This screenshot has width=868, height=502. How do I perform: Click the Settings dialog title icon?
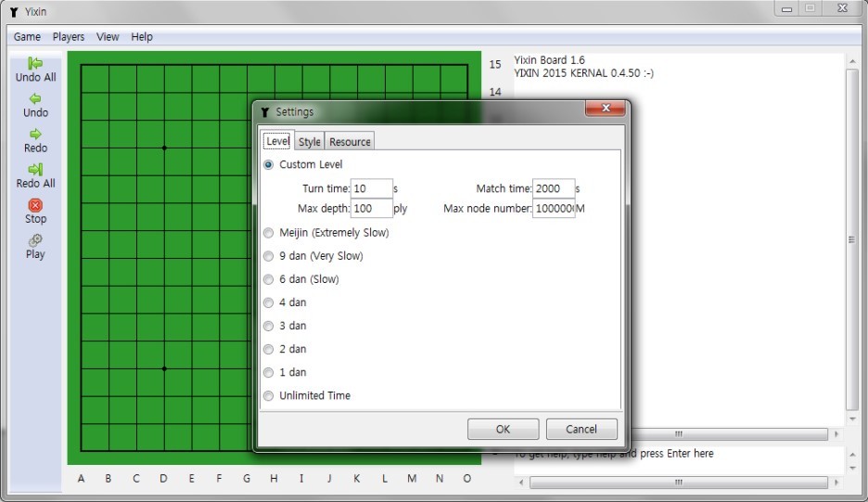(265, 112)
